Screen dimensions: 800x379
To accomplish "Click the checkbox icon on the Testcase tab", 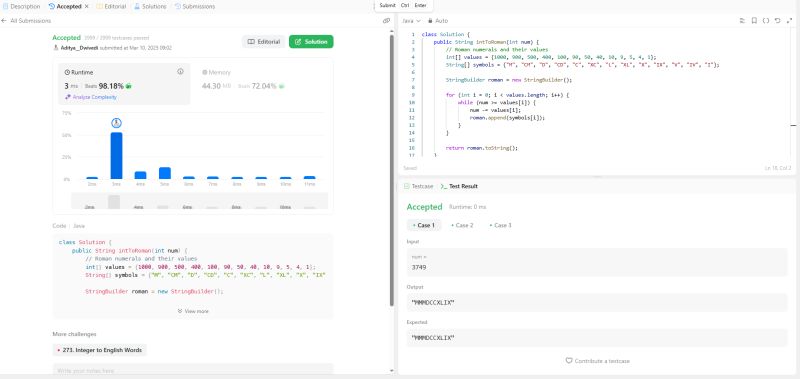I will click(x=407, y=187).
